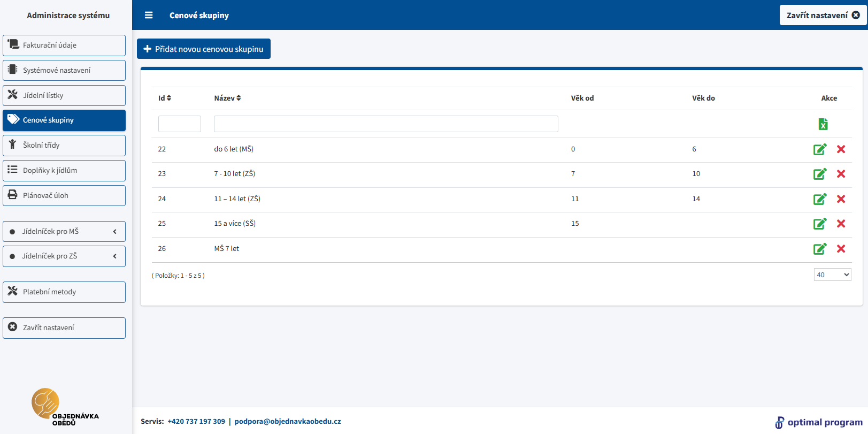Click the hamburger menu icon in header
The width and height of the screenshot is (868, 434).
click(x=149, y=16)
